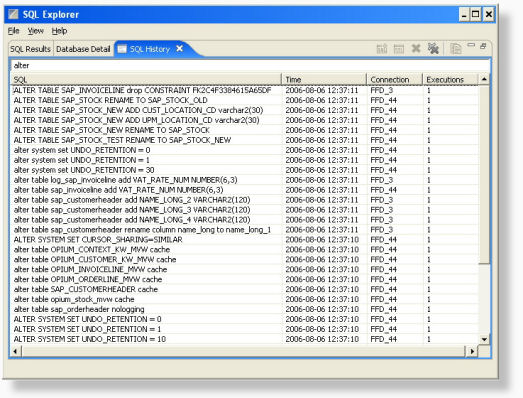
Task: Close the SQL History tab
Action: pyautogui.click(x=179, y=49)
